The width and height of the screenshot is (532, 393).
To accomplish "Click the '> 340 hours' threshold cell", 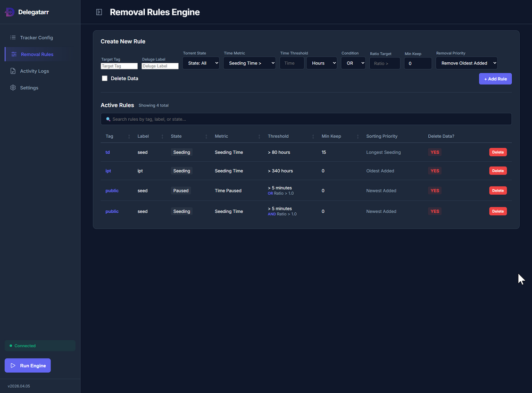I will click(280, 171).
